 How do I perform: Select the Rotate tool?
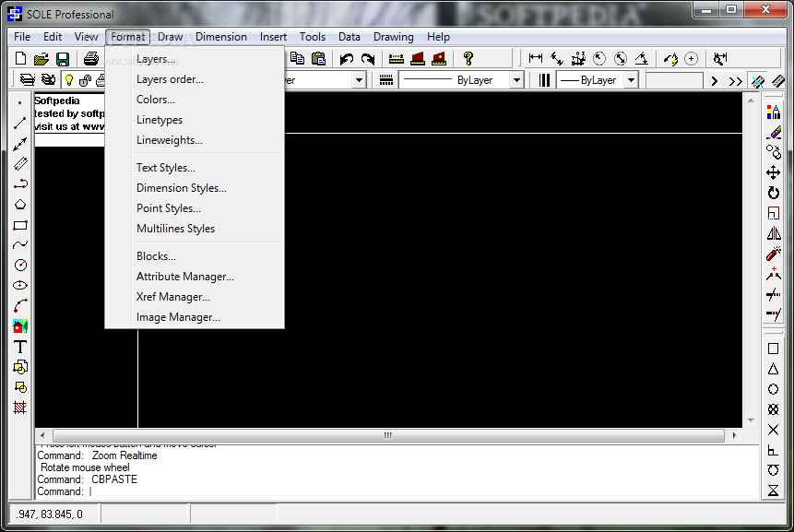773,193
